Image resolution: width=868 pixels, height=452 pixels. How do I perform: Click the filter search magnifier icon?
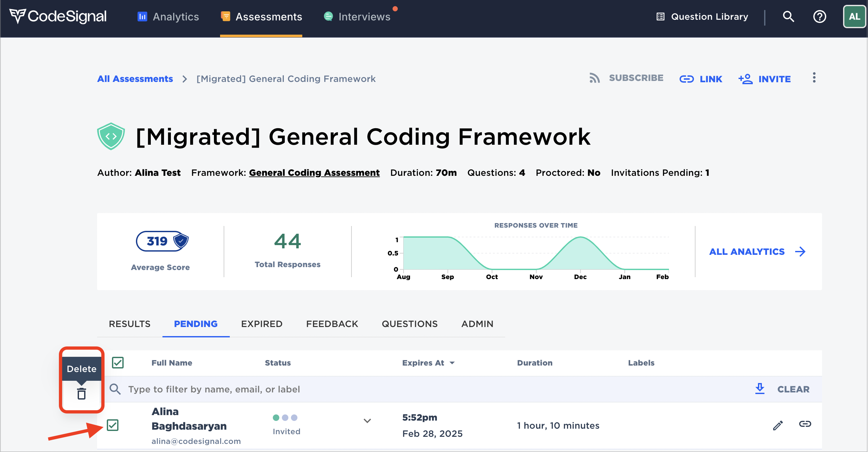point(115,389)
